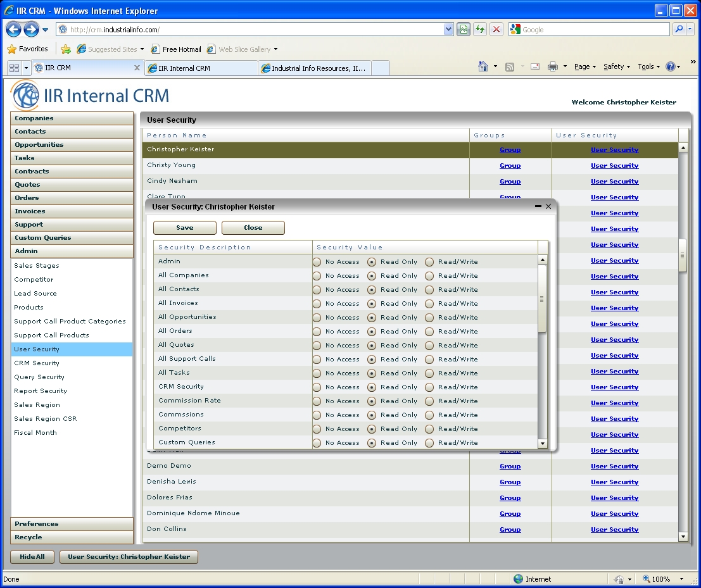The image size is (701, 588).
Task: Open the Home page icon
Action: [483, 66]
